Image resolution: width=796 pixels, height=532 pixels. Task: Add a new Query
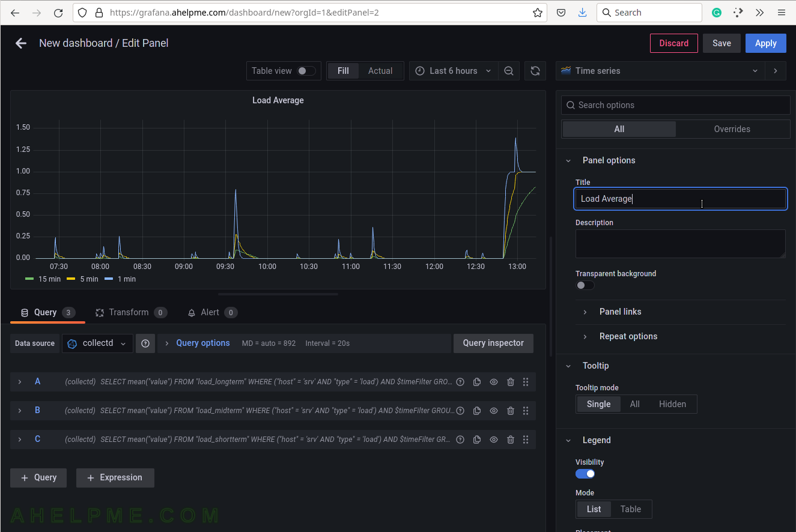coord(38,477)
